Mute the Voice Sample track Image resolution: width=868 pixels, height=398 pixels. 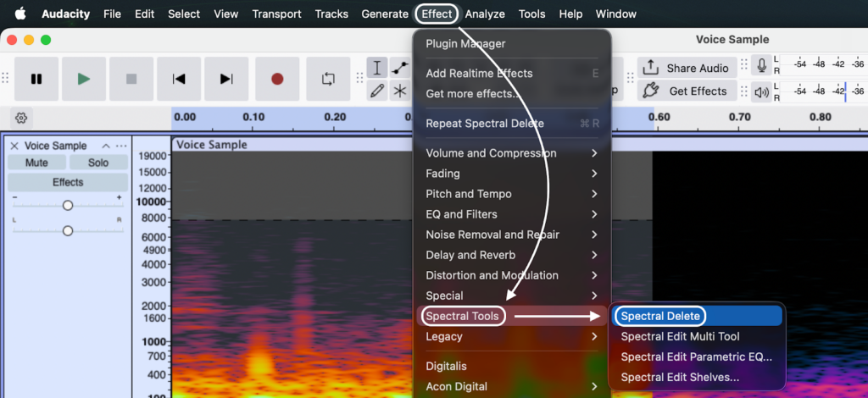tap(36, 163)
